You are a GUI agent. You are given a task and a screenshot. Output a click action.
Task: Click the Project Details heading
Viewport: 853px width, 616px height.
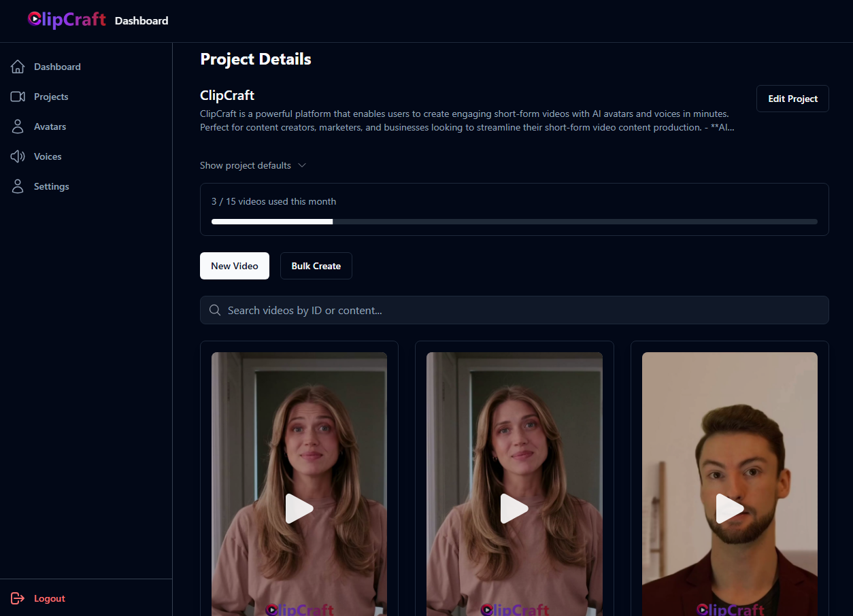click(x=256, y=59)
